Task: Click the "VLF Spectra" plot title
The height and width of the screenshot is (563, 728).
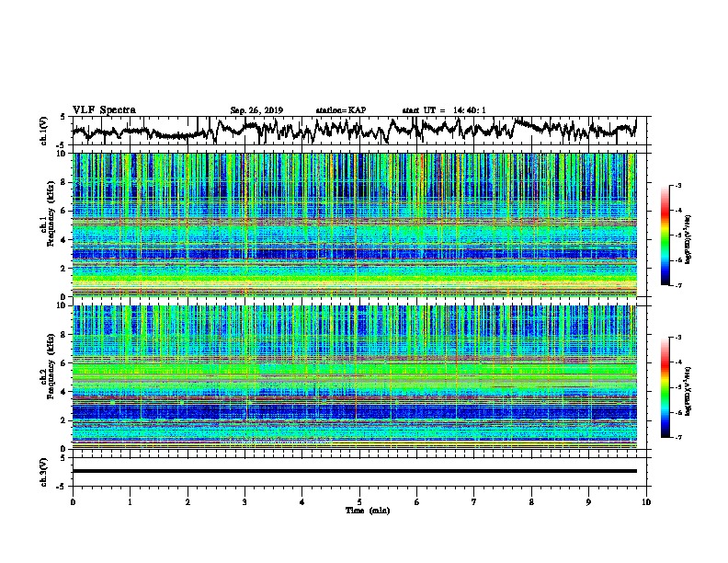Action: pyautogui.click(x=104, y=110)
